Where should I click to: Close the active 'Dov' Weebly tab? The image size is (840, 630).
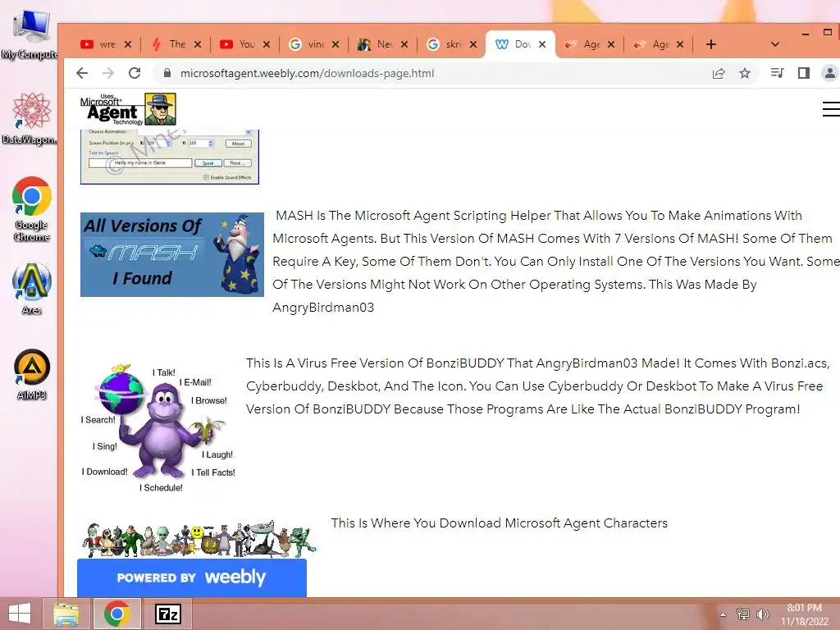tap(542, 44)
